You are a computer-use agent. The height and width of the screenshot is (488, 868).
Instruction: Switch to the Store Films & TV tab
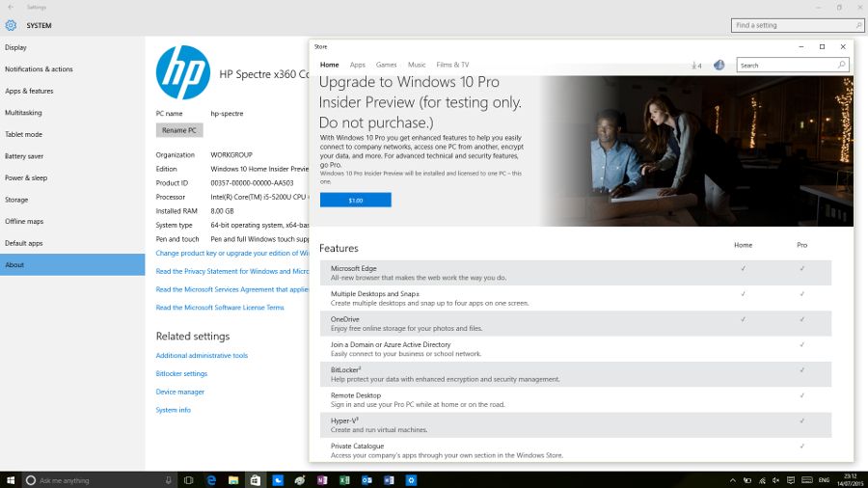coord(452,65)
